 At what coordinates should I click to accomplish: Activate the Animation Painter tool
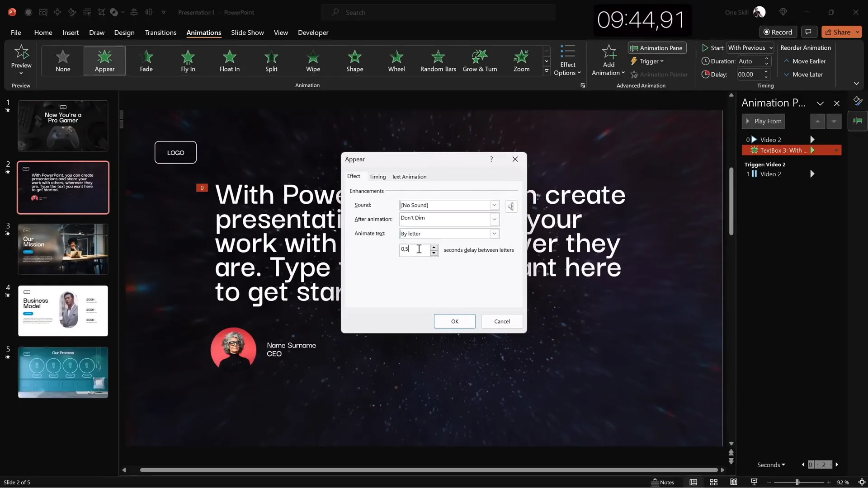click(659, 74)
